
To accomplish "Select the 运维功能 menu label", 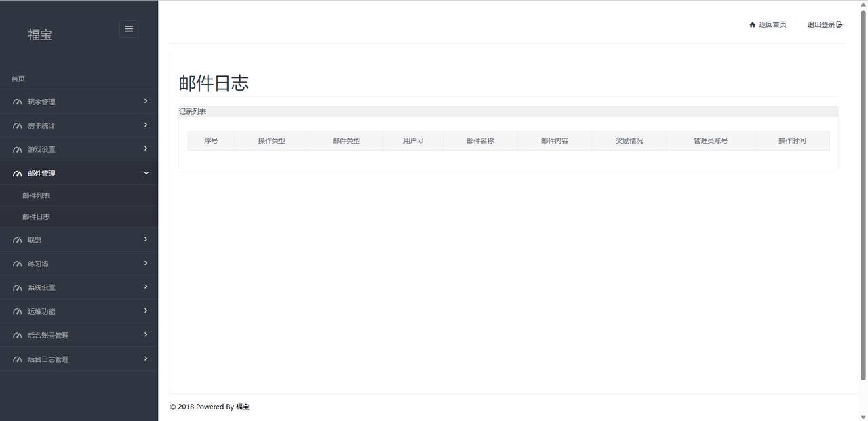I will (x=41, y=312).
